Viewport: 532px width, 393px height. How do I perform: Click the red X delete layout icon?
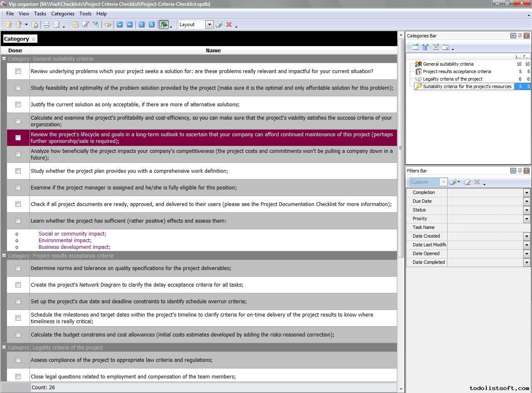(229, 25)
